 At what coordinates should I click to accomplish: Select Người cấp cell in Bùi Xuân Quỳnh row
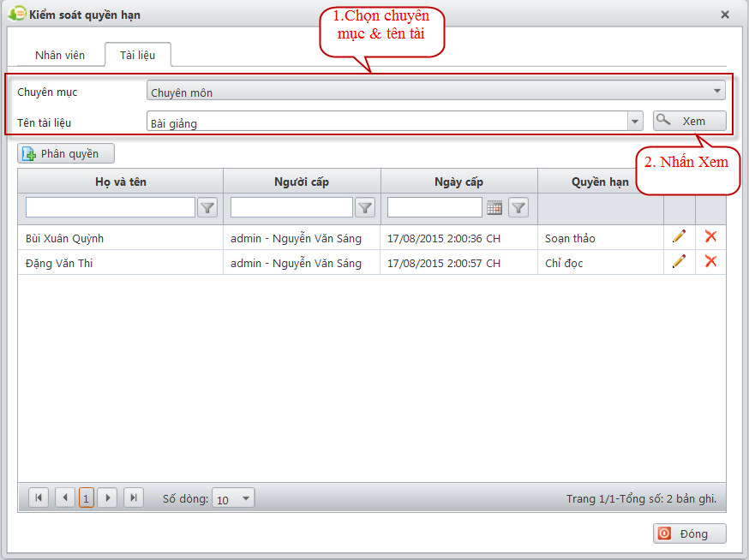[302, 238]
